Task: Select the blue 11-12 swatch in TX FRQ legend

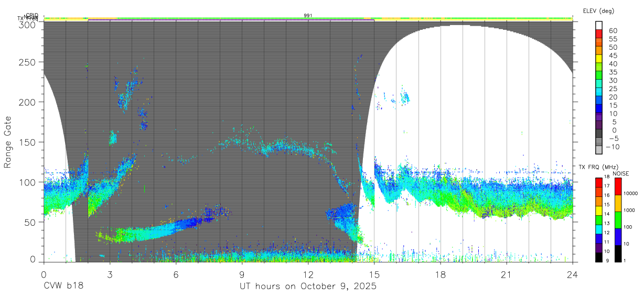Action: [x=598, y=239]
